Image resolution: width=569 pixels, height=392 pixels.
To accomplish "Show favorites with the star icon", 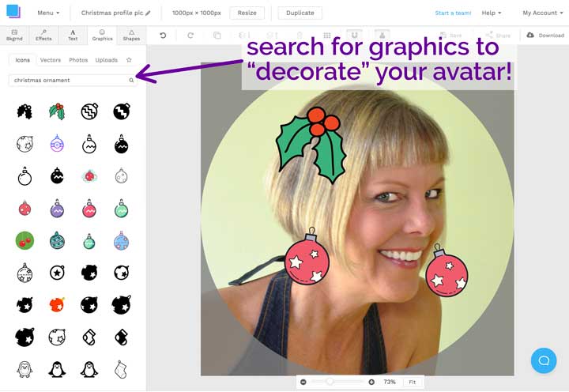I will point(129,60).
